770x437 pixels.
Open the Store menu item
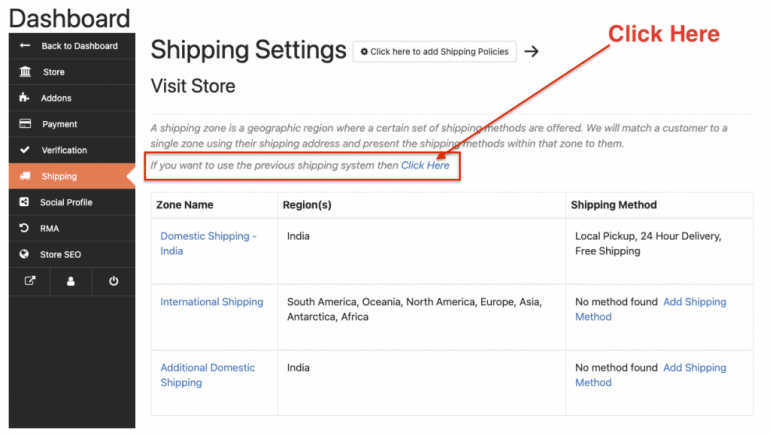click(72, 72)
